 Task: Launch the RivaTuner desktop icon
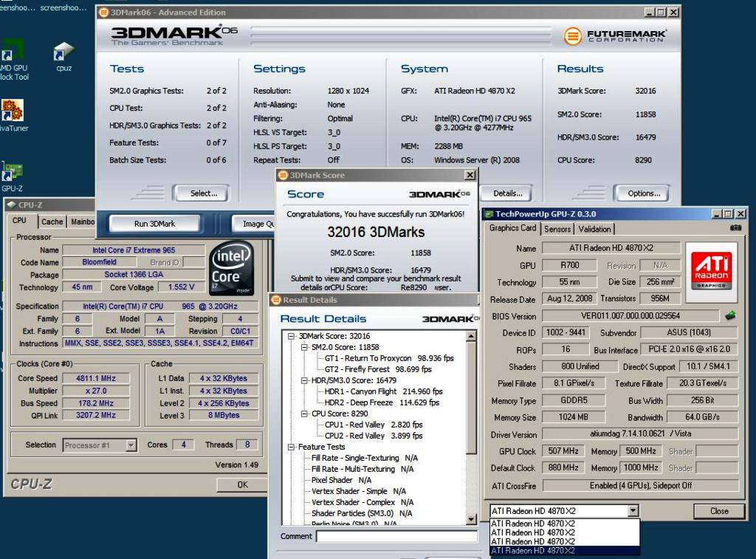click(13, 116)
